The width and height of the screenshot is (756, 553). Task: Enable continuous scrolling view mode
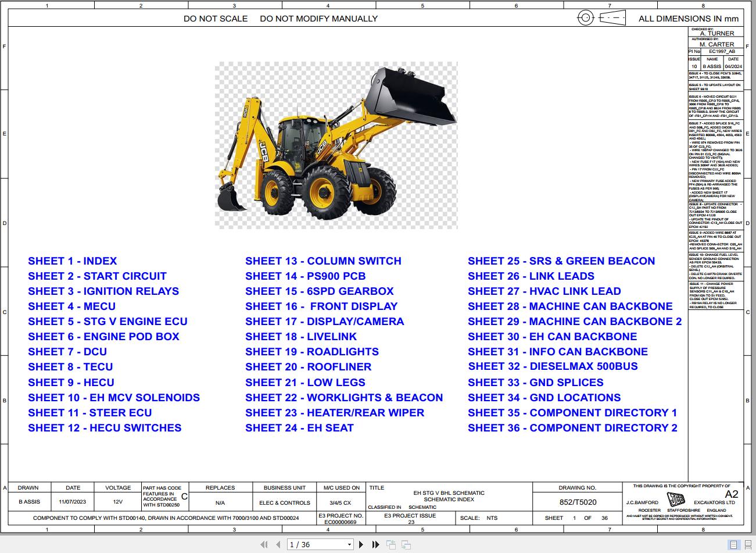(x=747, y=545)
